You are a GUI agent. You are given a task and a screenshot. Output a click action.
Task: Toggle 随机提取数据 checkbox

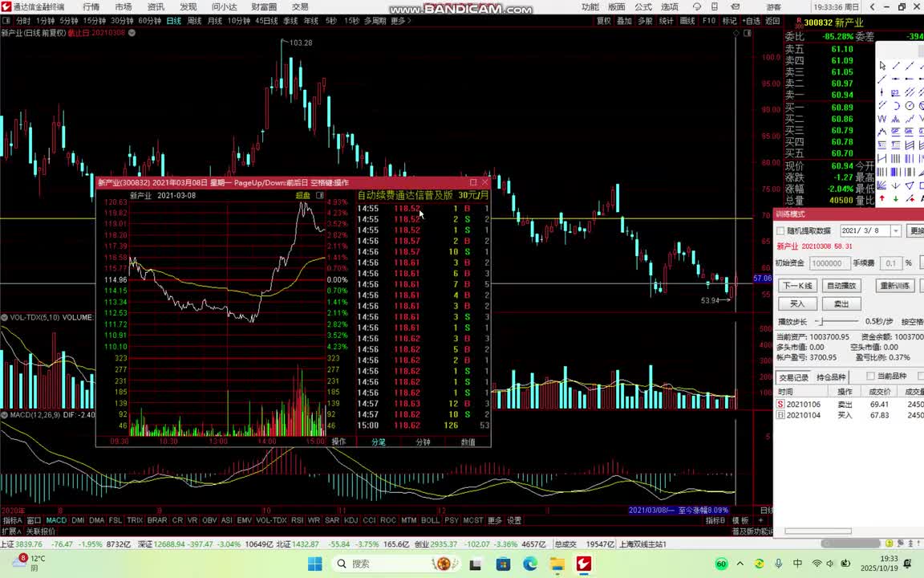(x=780, y=230)
